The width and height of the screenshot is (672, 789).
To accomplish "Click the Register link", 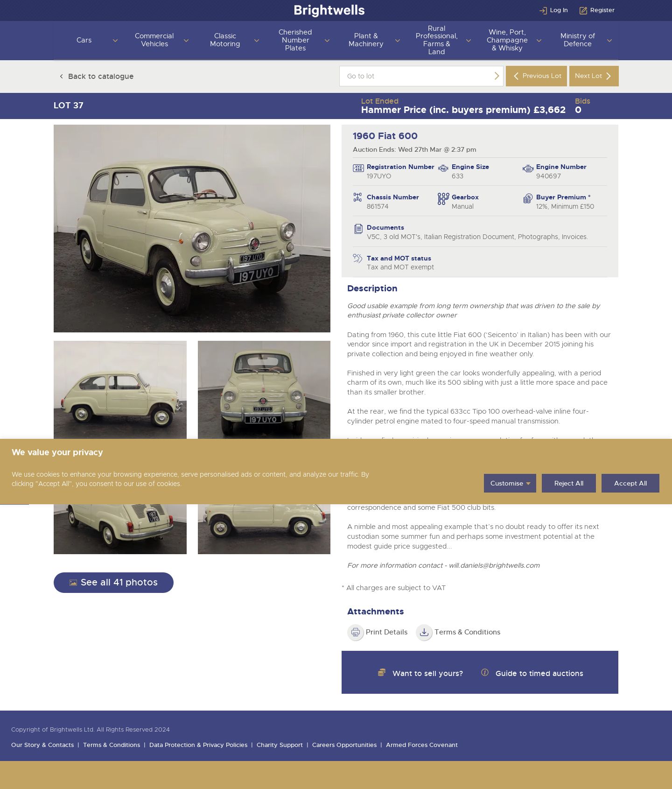I will pyautogui.click(x=602, y=10).
